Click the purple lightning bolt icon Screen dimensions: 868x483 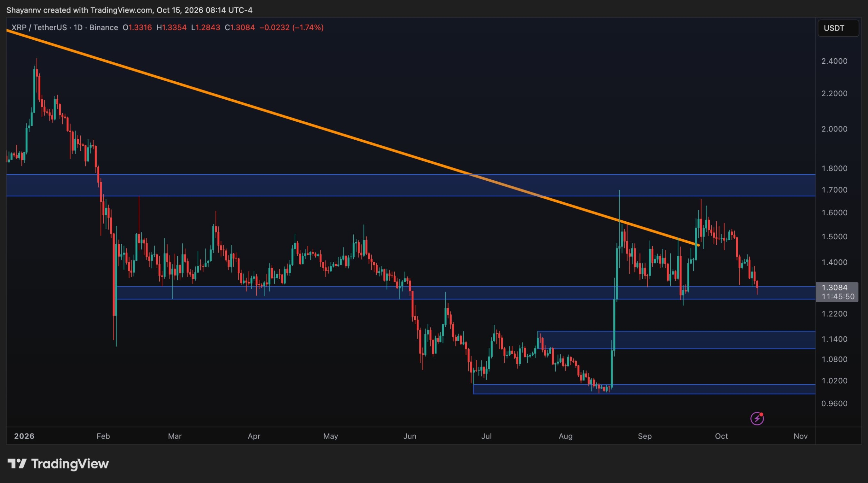coord(757,418)
